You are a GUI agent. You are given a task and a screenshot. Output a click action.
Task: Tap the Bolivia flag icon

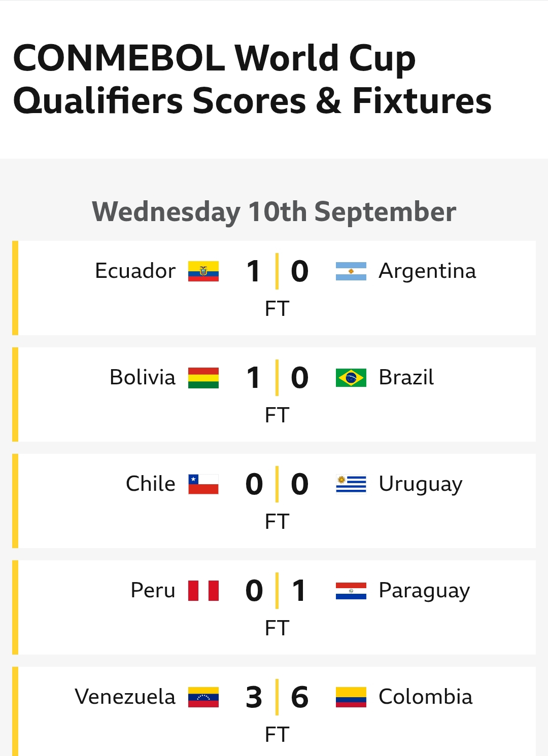(203, 378)
